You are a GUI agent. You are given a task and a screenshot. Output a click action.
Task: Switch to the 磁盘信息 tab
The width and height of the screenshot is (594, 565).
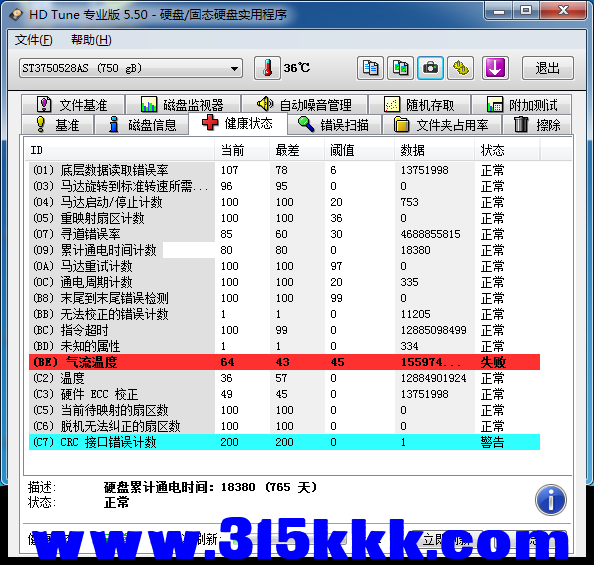(141, 125)
